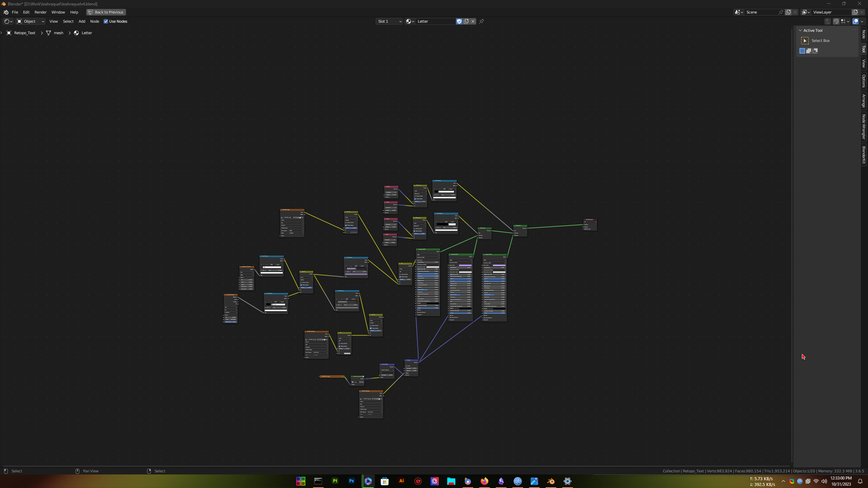Click the Back to Previous button
Image resolution: width=868 pixels, height=488 pixels.
106,12
